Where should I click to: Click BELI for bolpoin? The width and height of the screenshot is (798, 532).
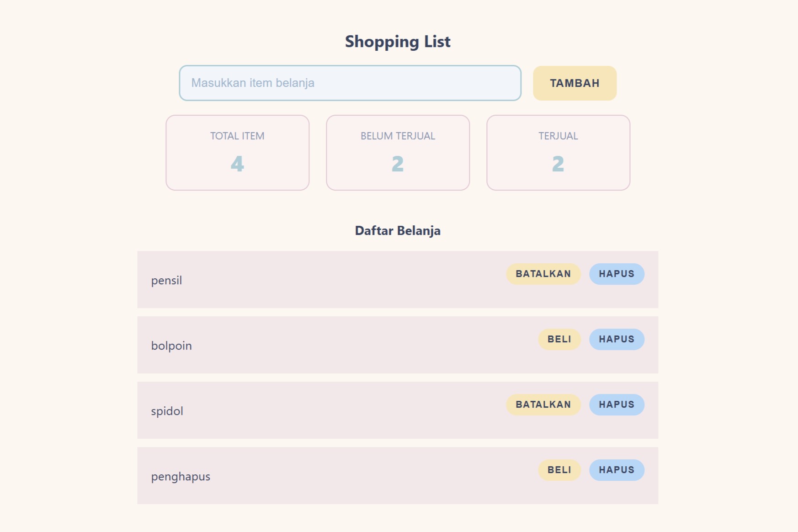pos(559,339)
